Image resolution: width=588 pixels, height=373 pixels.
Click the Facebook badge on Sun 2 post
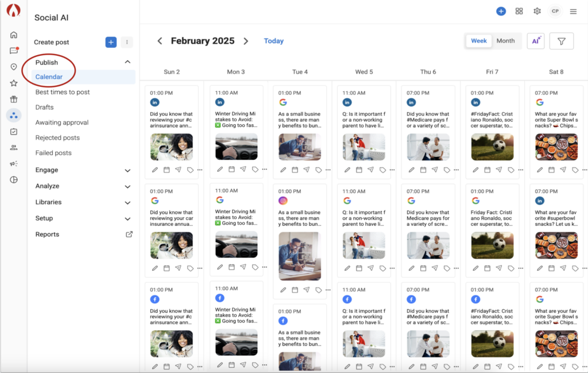(154, 299)
